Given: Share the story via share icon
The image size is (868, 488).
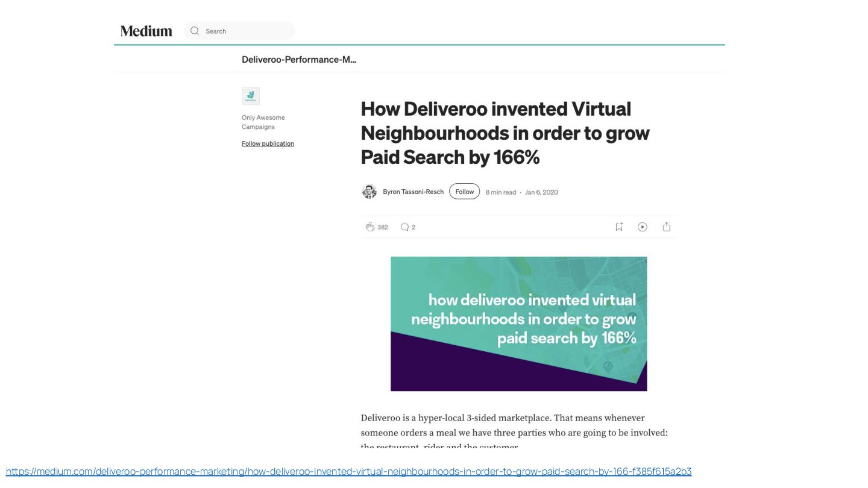Looking at the screenshot, I should [666, 227].
